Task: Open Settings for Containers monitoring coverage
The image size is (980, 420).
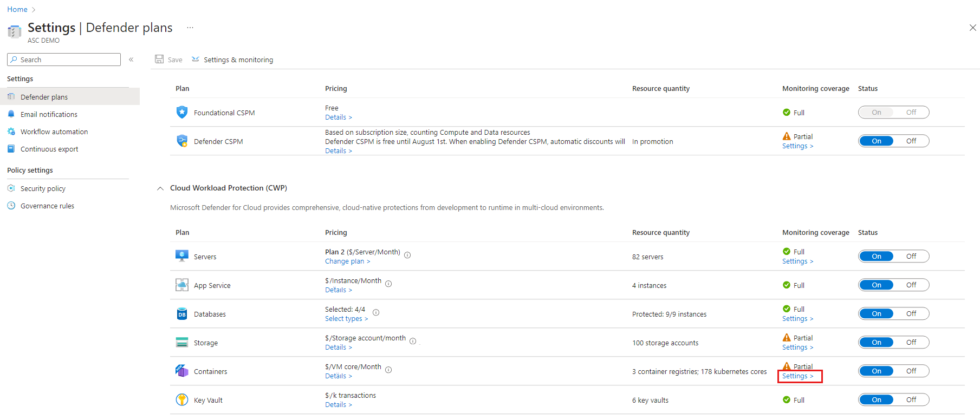Action: (x=797, y=376)
